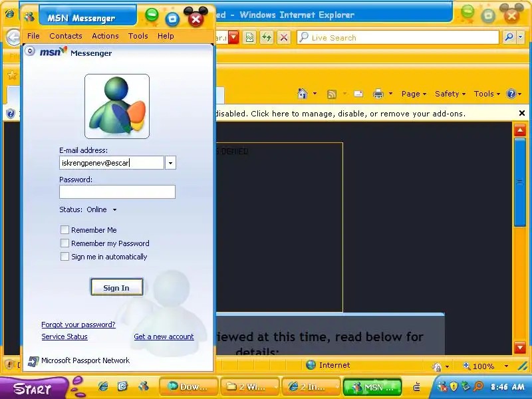Click the MSN taskbar button

coord(372,386)
